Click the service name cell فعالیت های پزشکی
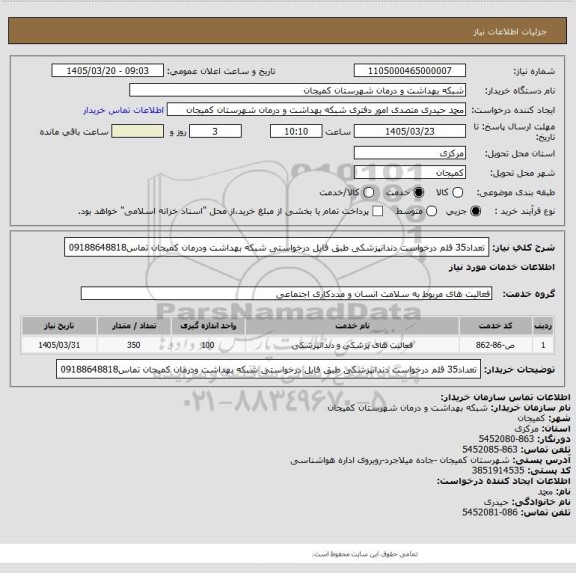The image size is (576, 573). tap(352, 345)
